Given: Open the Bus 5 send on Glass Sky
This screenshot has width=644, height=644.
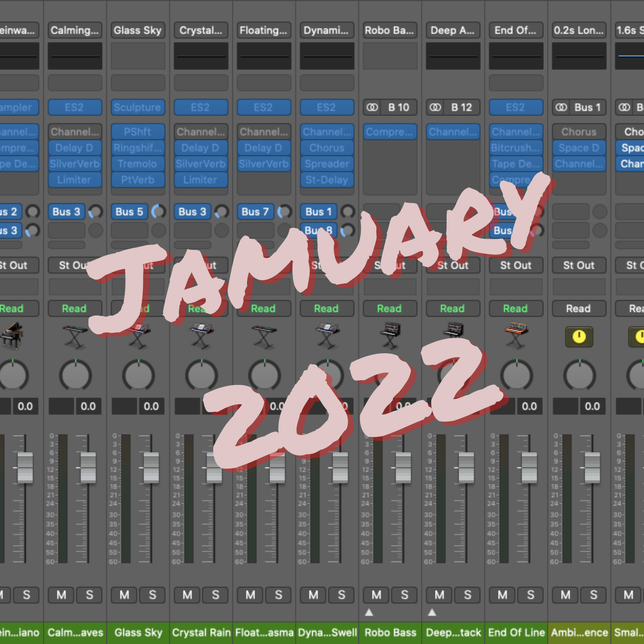Looking at the screenshot, I should click(129, 212).
